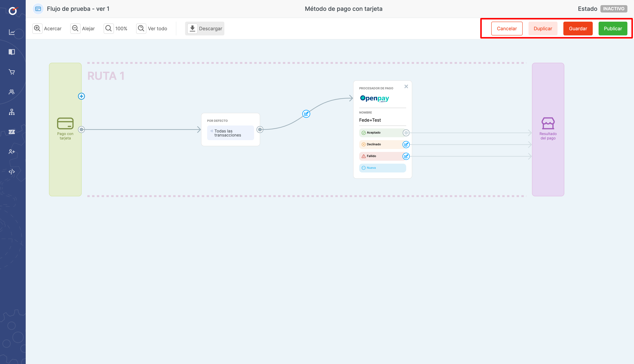Click the Alejar label
Image resolution: width=634 pixels, height=364 pixels.
point(88,28)
